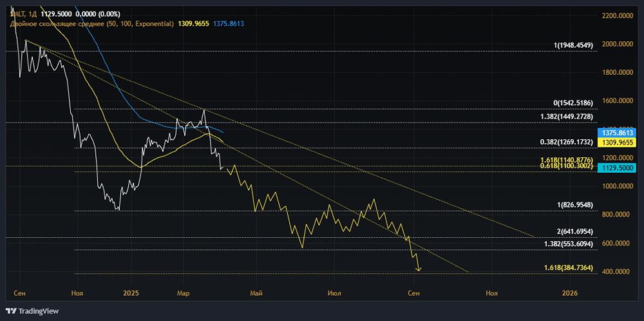This screenshot has height=321, width=644.
Task: Click the 2025 label on the time axis
Action: 130,293
